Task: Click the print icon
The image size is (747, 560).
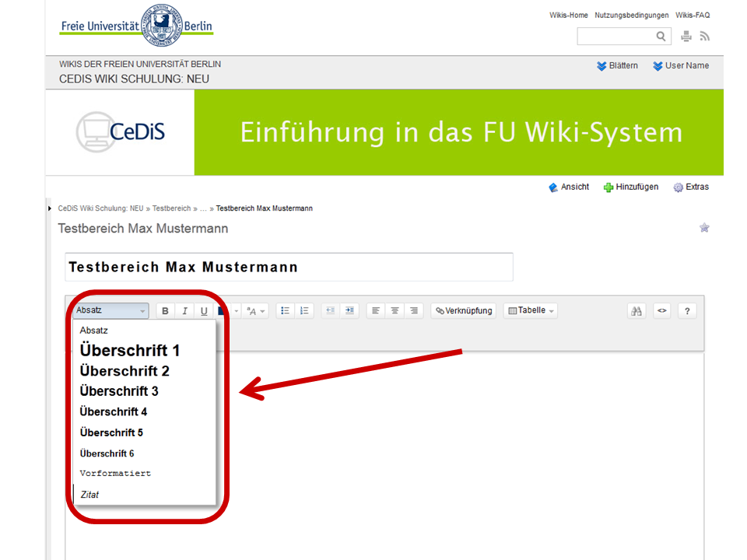Action: (686, 37)
